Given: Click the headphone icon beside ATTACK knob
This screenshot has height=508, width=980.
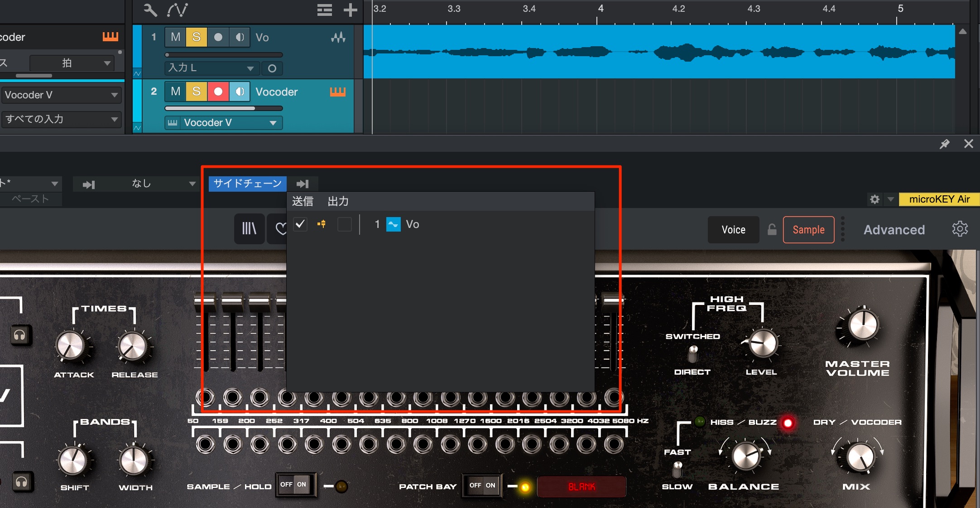Looking at the screenshot, I should click(20, 335).
